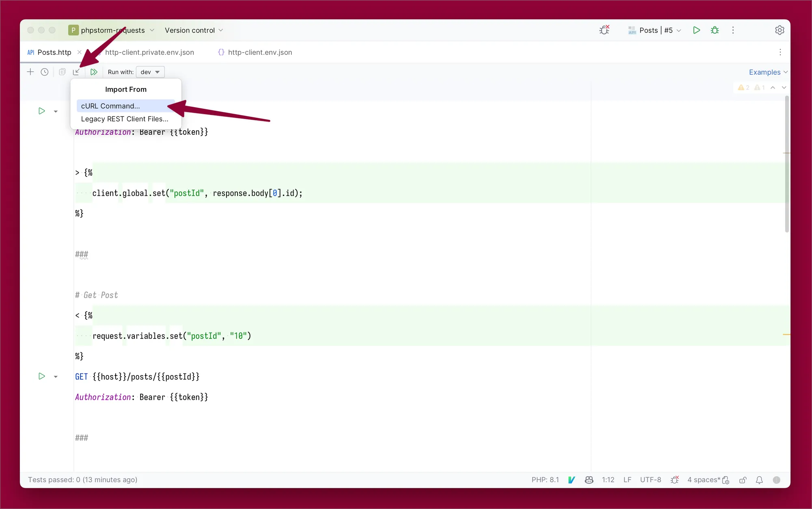Run the Posts | #5 configuration
The image size is (812, 509).
(697, 30)
